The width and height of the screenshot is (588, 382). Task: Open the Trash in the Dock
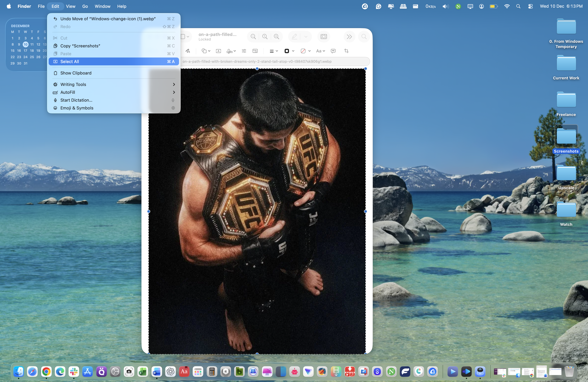569,372
